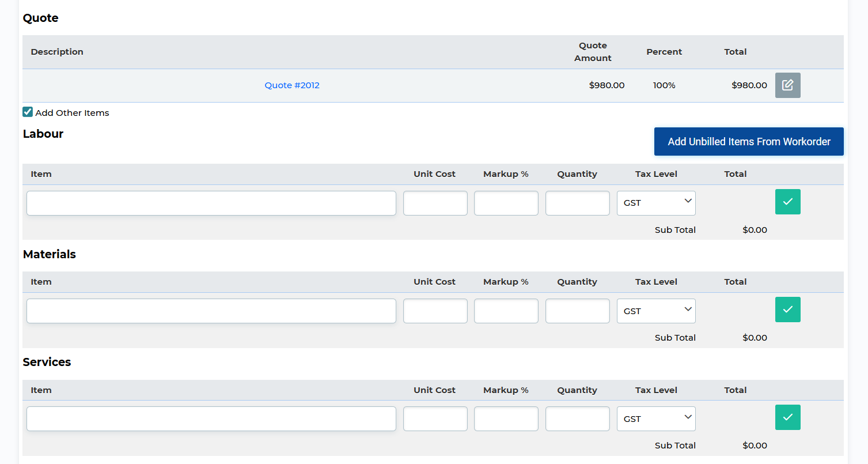Click the Labour Markup % field

[506, 203]
